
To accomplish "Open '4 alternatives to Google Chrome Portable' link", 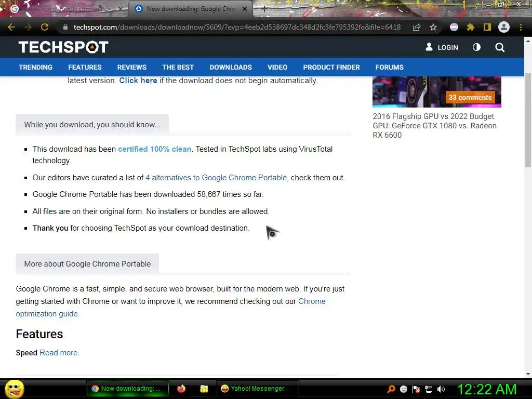I will click(x=216, y=178).
